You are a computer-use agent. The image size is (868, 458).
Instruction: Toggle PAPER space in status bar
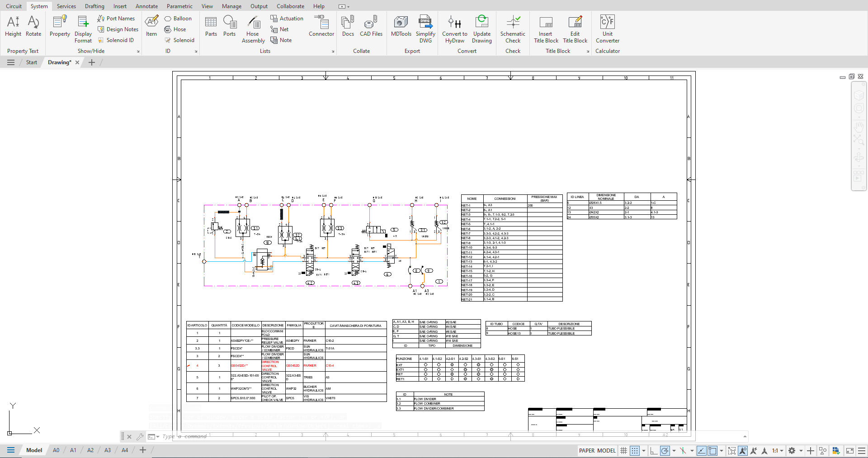587,451
